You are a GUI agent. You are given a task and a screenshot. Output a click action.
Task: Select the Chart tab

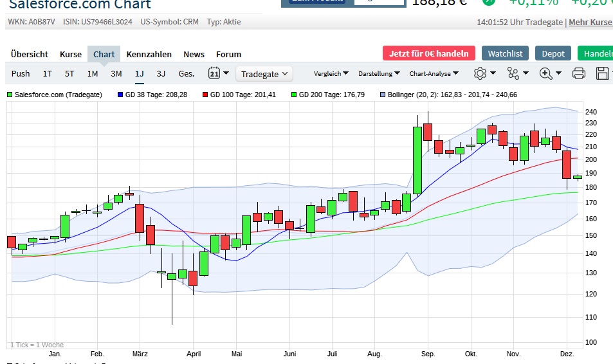click(104, 55)
